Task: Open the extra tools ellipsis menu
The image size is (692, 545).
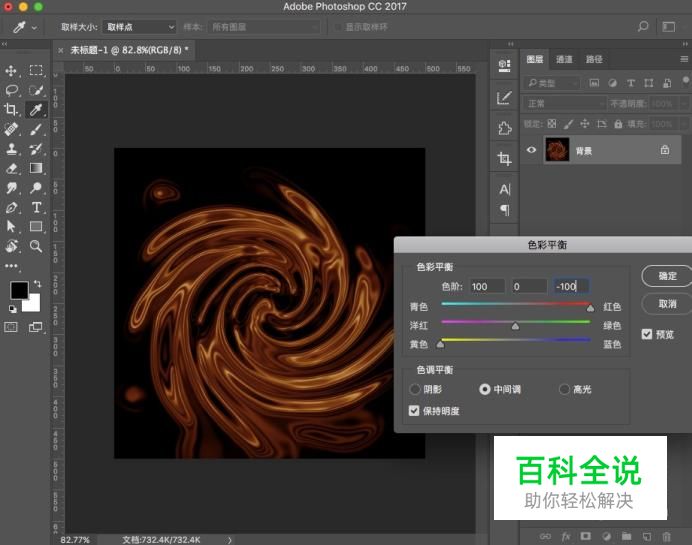Action: (11, 266)
